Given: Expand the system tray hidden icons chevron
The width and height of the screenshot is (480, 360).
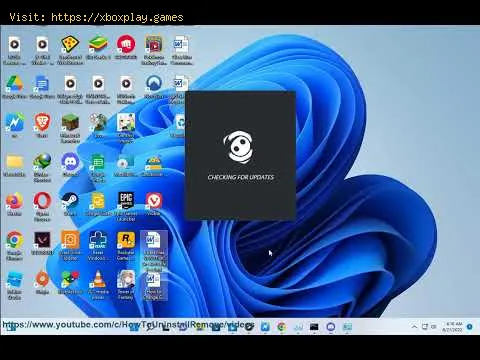Looking at the screenshot, I should coord(414,327).
